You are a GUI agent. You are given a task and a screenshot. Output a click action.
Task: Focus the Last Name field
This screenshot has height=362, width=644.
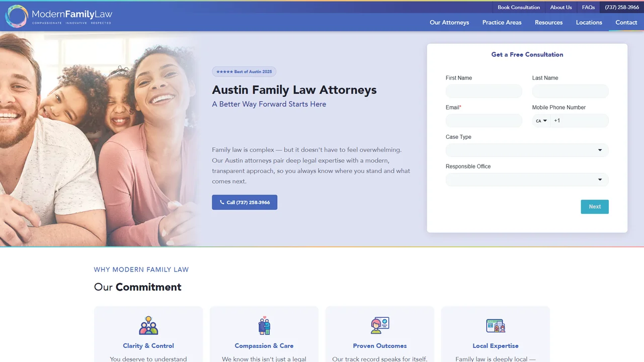pos(571,92)
